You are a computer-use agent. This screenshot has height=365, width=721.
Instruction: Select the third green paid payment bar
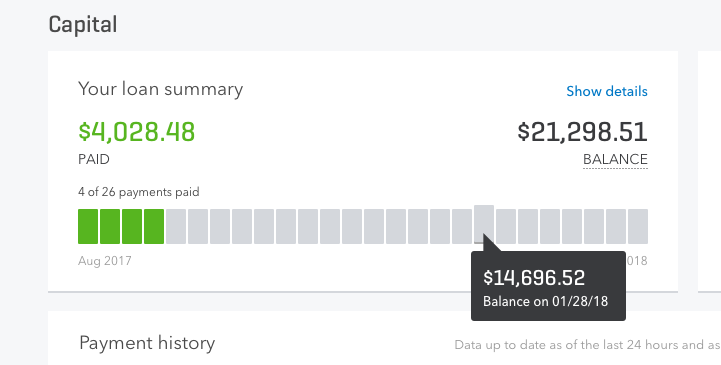click(132, 226)
